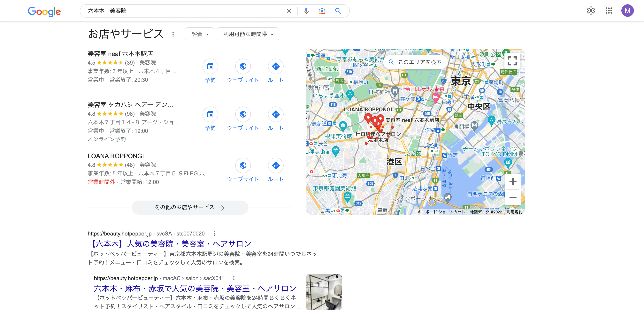Open website icon for タカハシ ヘアー salon

[x=243, y=114]
